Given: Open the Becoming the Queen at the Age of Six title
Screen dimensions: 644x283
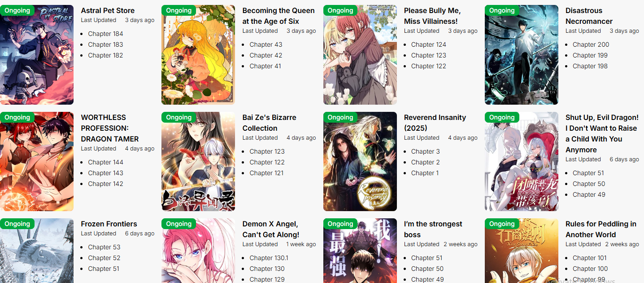Looking at the screenshot, I should coord(278,16).
